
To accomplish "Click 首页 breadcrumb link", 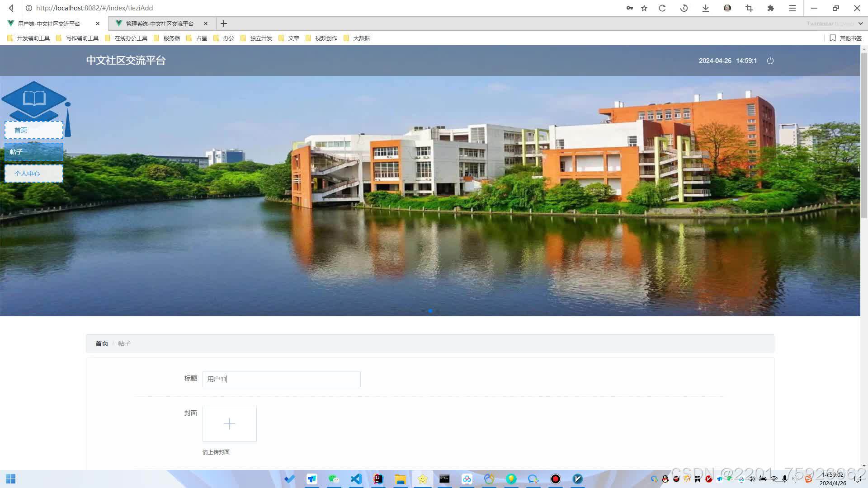I will click(102, 343).
